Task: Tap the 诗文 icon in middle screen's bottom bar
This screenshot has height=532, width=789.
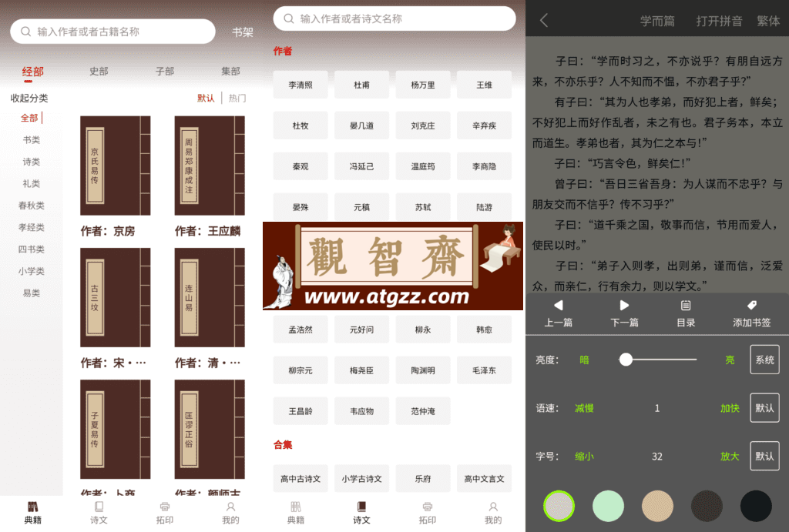Action: click(x=361, y=507)
